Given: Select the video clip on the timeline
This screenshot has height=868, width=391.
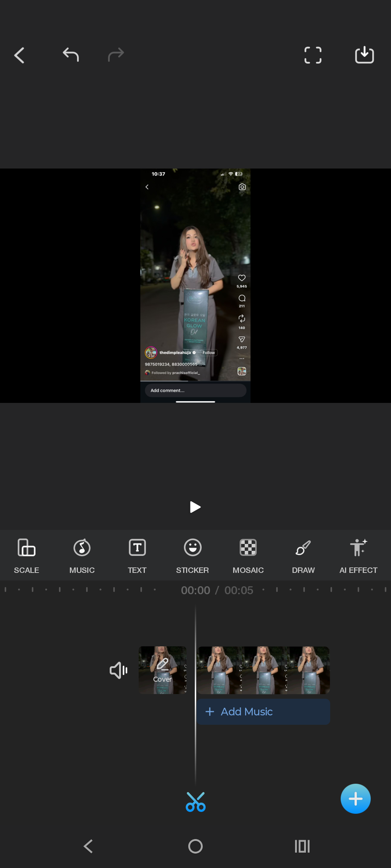Looking at the screenshot, I should point(263,670).
